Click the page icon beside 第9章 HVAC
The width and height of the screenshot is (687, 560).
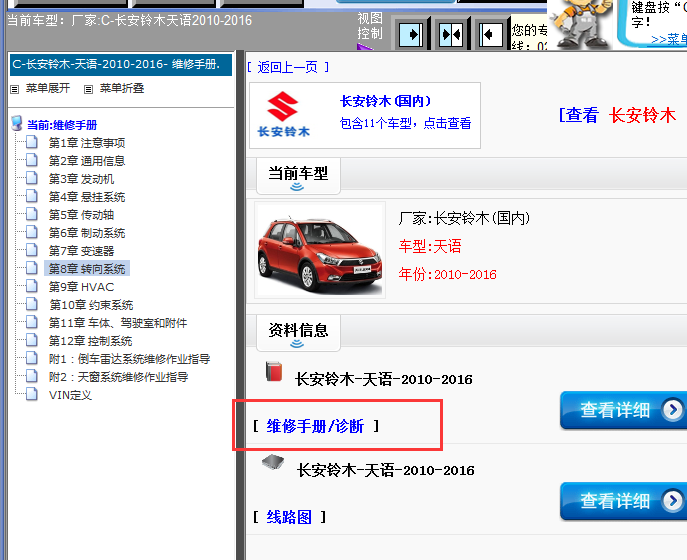(x=32, y=287)
